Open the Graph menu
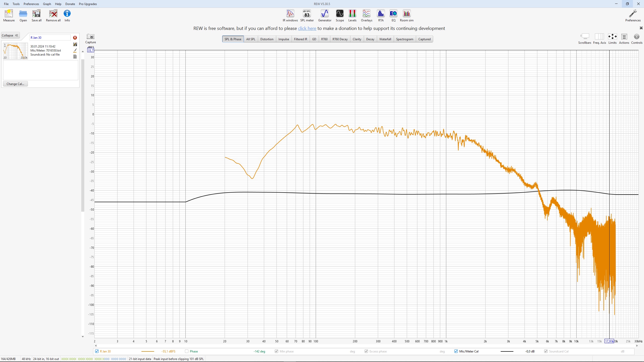 tap(47, 4)
